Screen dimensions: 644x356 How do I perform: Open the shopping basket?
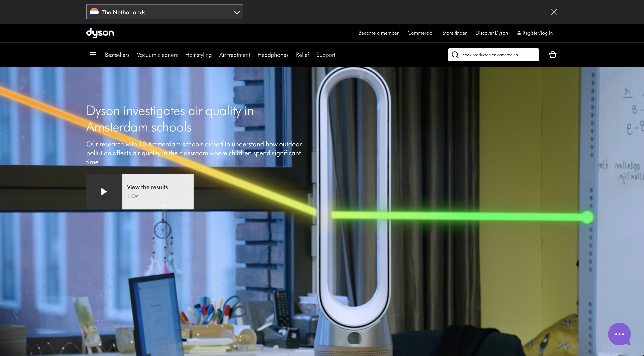coord(552,55)
